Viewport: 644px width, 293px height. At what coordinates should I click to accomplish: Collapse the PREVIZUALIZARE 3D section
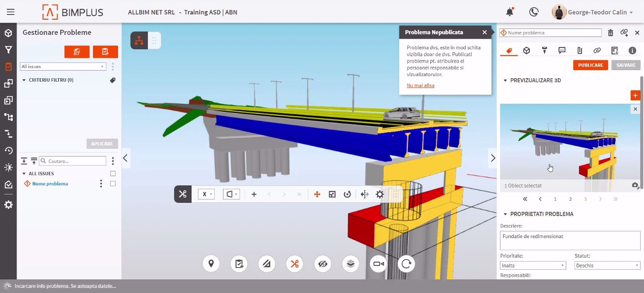(x=506, y=80)
